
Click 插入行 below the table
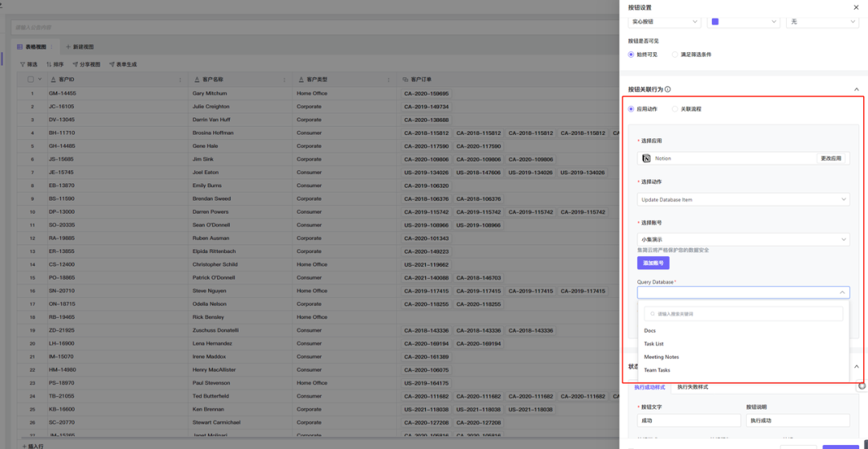(x=32, y=445)
